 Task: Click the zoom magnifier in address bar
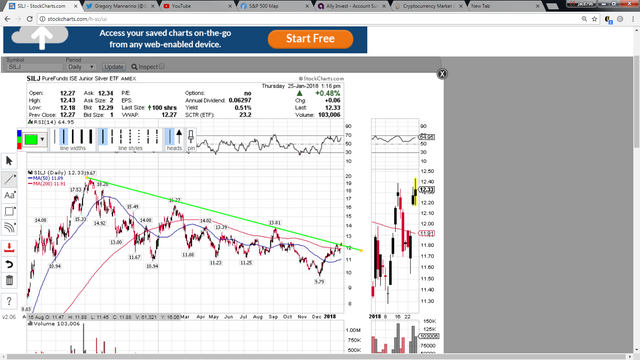(584, 19)
